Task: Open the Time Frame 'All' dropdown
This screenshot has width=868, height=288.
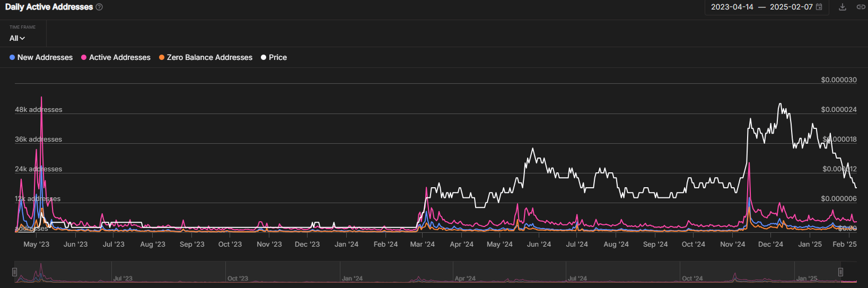Action: click(x=17, y=38)
